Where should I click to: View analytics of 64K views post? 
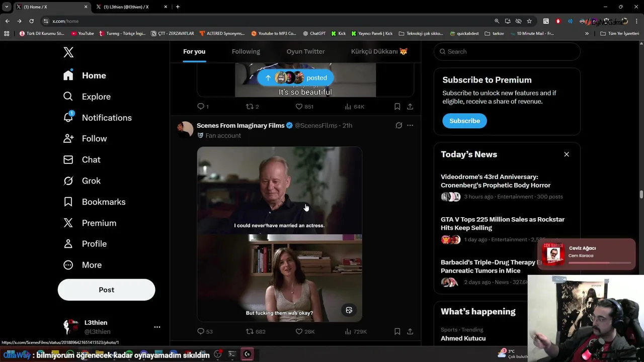click(x=354, y=107)
